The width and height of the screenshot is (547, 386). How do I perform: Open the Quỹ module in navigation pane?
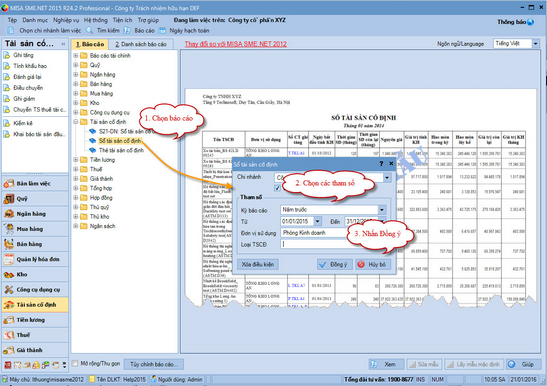(x=35, y=199)
